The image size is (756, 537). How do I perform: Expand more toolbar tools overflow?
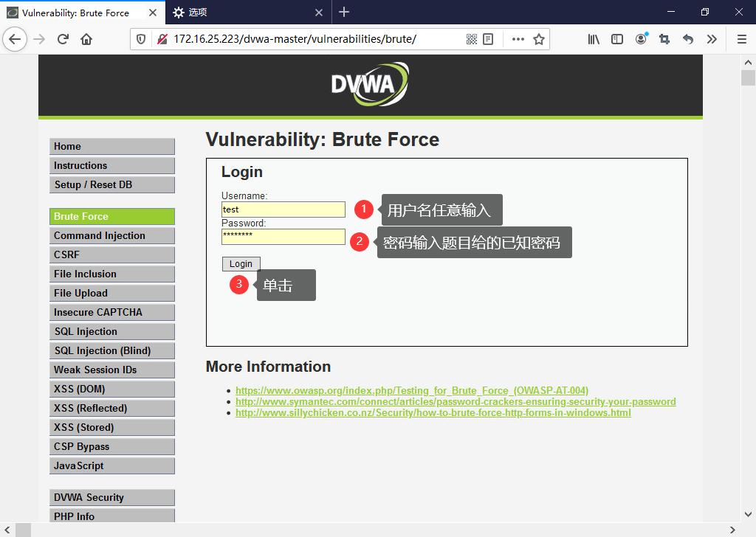(x=712, y=39)
